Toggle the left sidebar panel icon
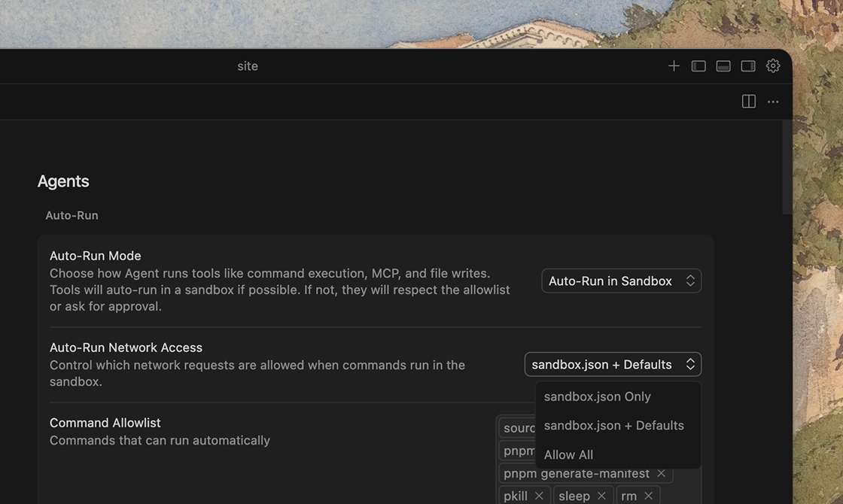Screen dimensions: 843x504 698,66
